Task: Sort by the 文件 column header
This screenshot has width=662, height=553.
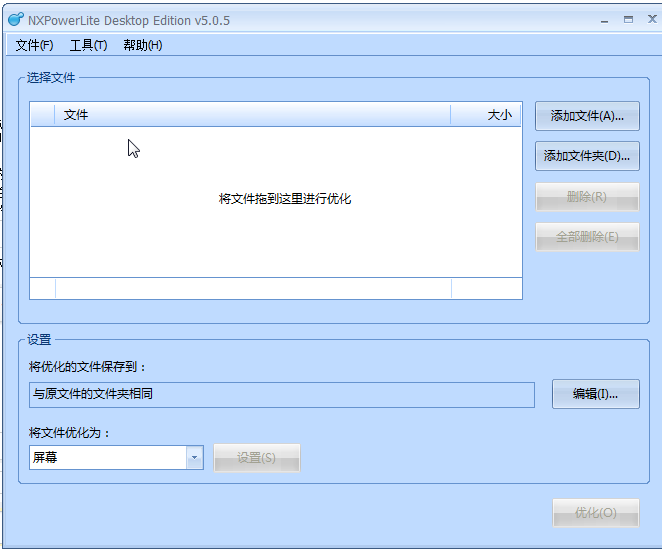Action: point(252,115)
